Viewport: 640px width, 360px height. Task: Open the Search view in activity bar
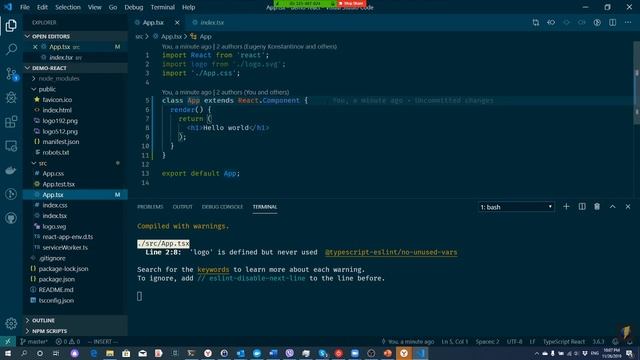click(x=11, y=49)
